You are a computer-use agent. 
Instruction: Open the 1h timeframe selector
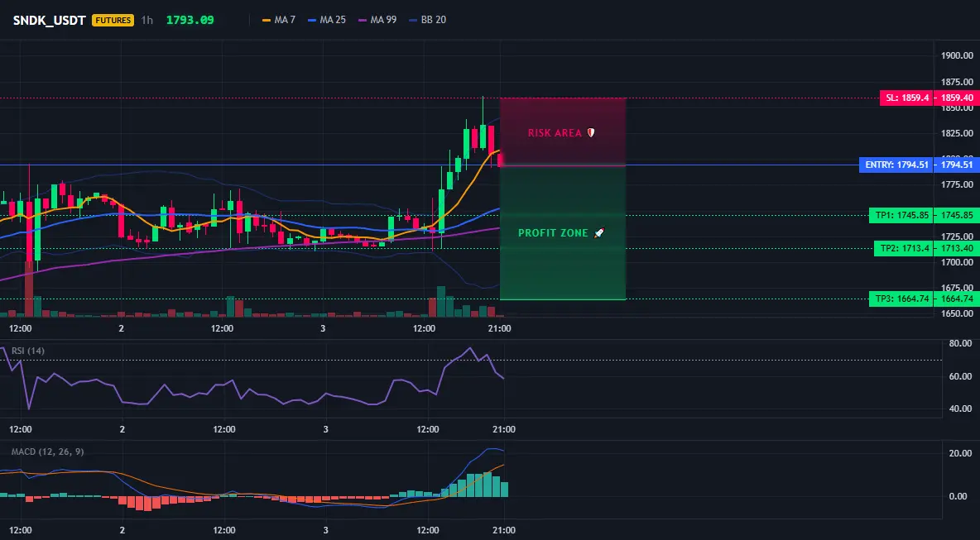point(147,20)
